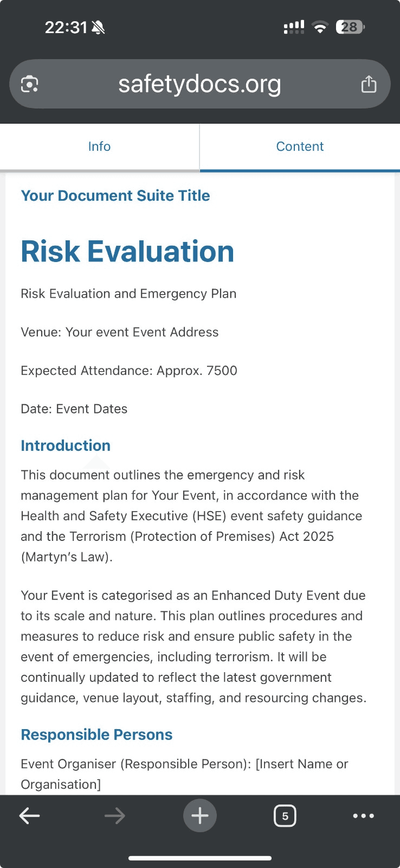Image resolution: width=400 pixels, height=868 pixels.
Task: Tap the address bar showing safetydocs.org
Action: click(x=199, y=84)
